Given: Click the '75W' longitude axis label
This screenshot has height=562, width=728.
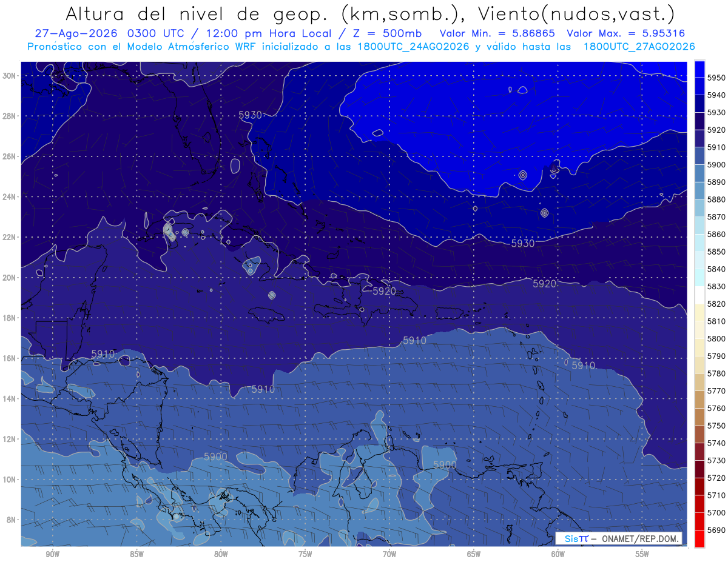Looking at the screenshot, I should pos(305,555).
